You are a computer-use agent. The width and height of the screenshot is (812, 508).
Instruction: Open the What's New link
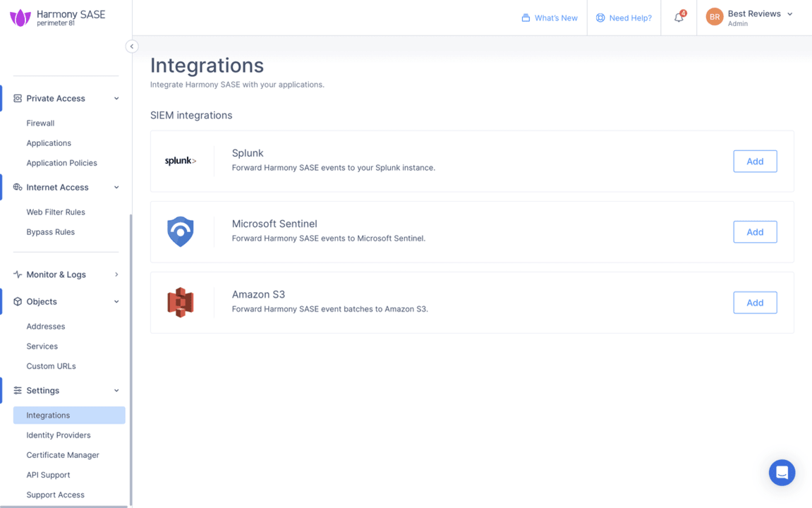550,18
